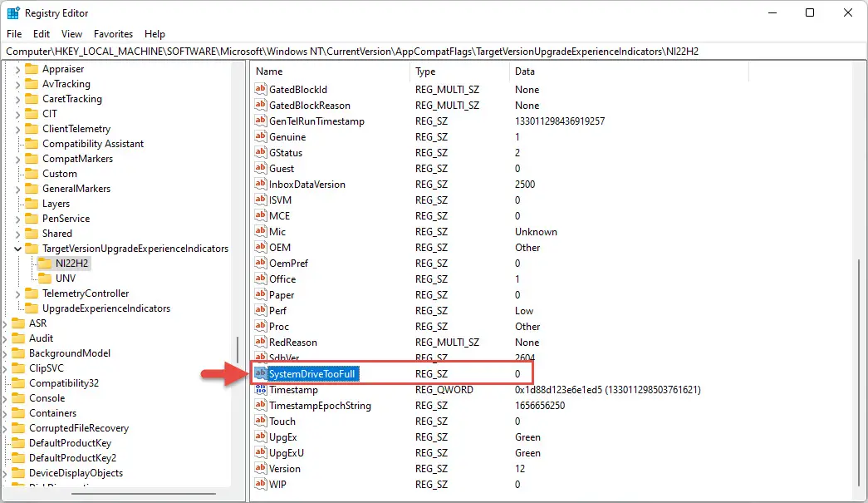Click the OEM string value icon
This screenshot has width=868, height=503.
coord(261,247)
